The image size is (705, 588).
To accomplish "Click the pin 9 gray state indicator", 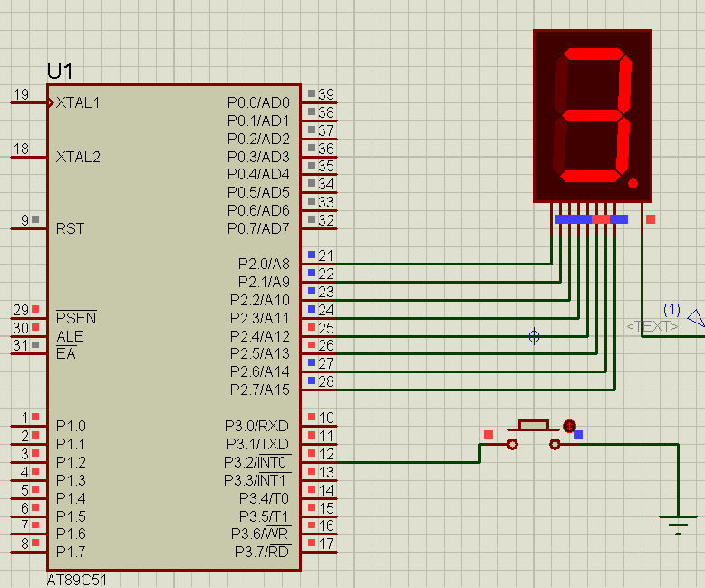I will tap(35, 219).
